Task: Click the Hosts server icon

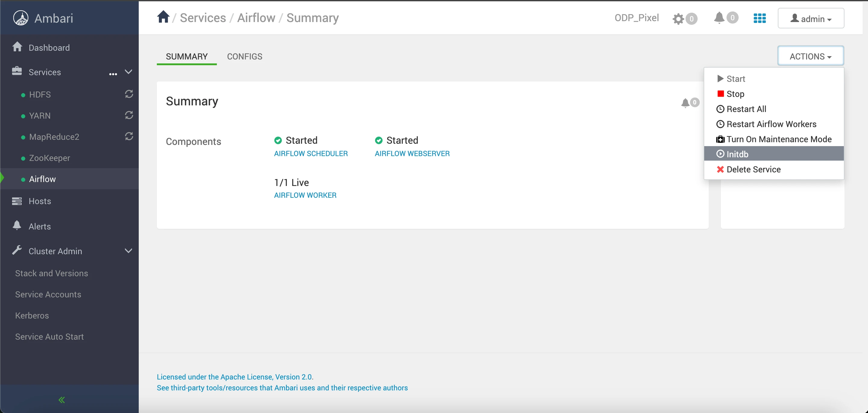Action: coord(17,201)
